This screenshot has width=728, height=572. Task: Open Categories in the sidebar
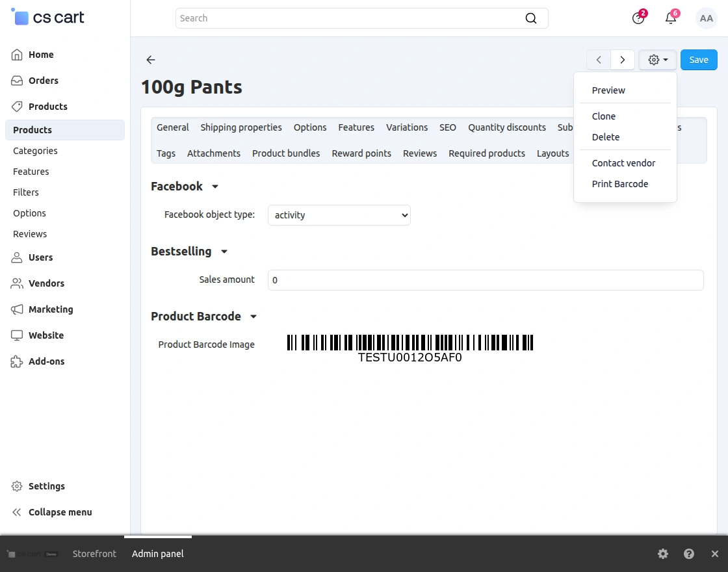35,151
